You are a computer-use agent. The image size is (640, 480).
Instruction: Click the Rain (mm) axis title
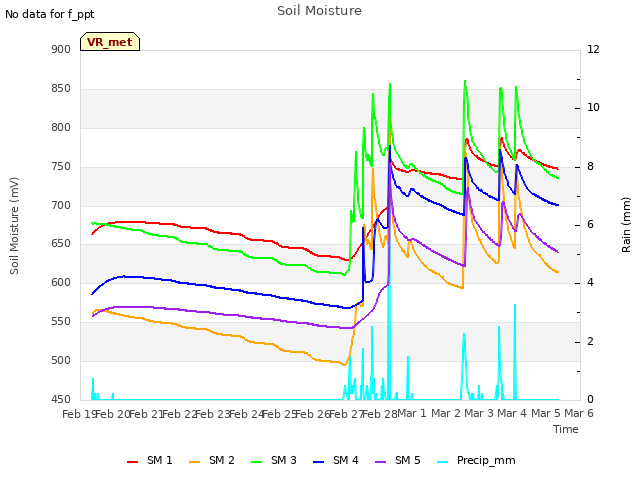click(x=626, y=225)
